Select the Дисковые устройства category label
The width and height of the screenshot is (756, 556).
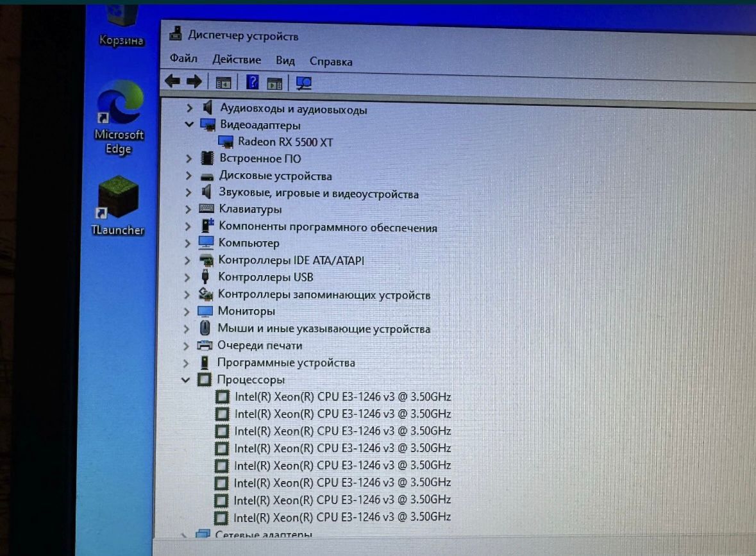(x=275, y=176)
